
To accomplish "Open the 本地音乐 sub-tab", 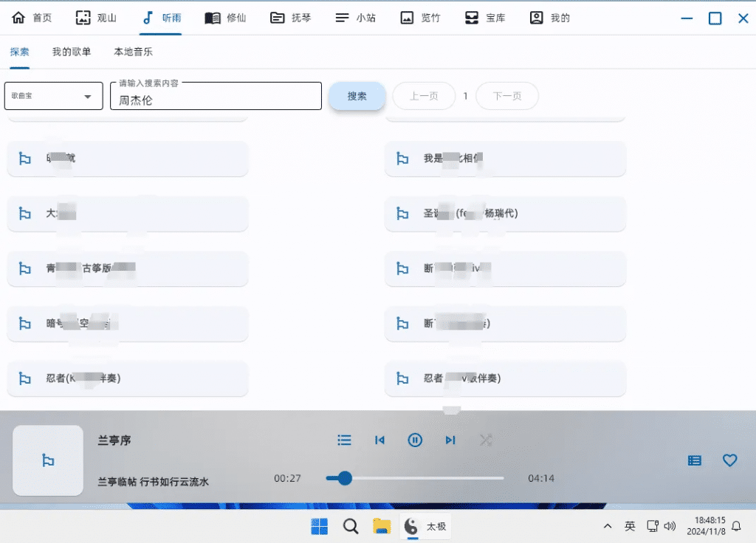I will click(133, 52).
